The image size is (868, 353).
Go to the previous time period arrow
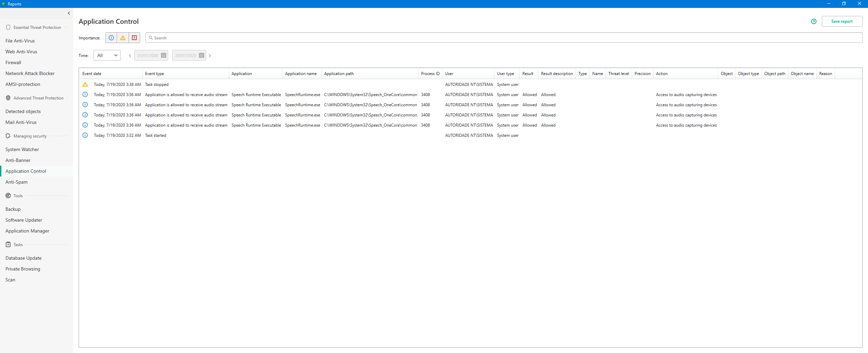coord(130,56)
